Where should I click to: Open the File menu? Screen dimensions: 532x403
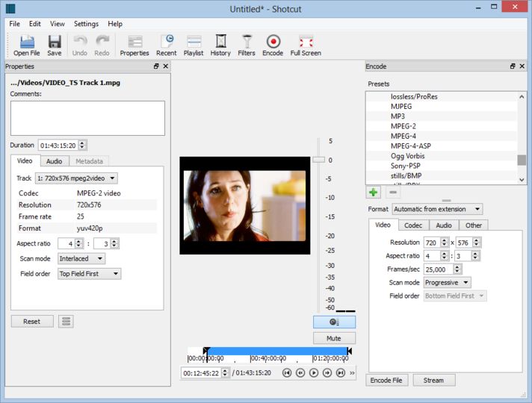(x=15, y=24)
